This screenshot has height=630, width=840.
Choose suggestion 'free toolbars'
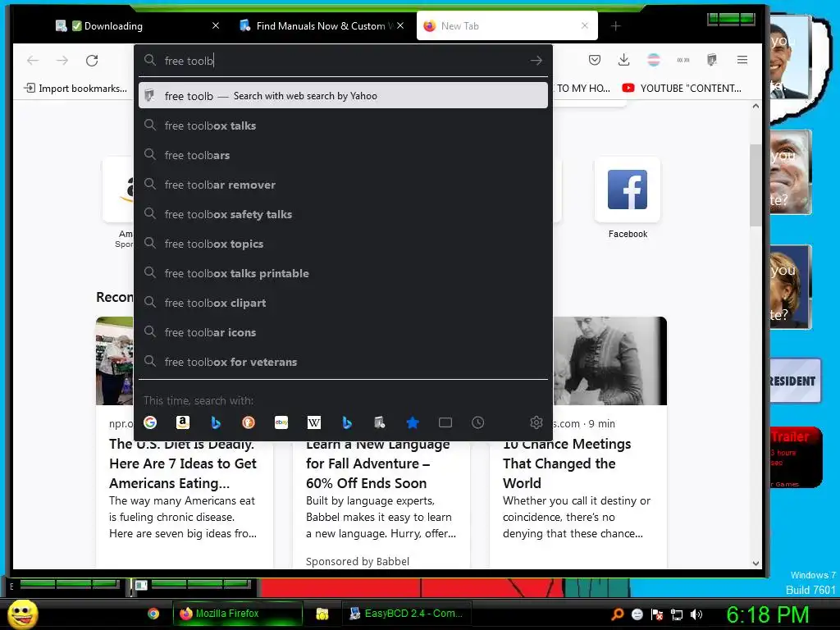(x=343, y=155)
